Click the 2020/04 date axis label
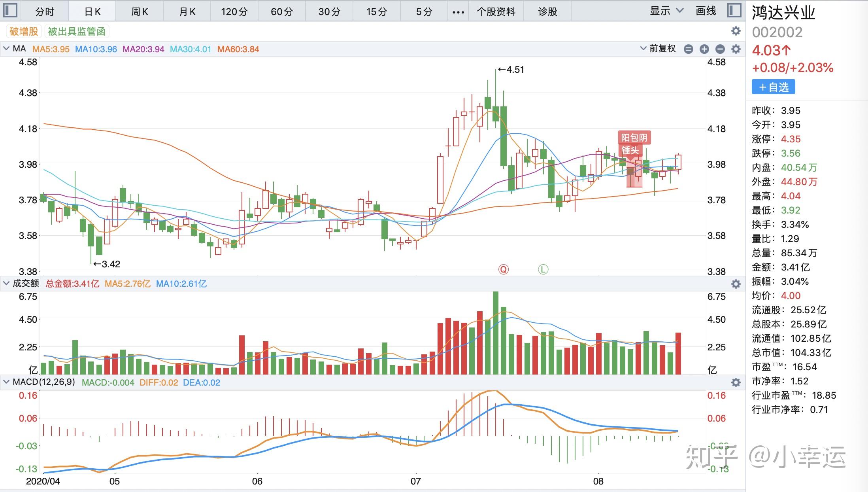868x492 pixels. [43, 481]
